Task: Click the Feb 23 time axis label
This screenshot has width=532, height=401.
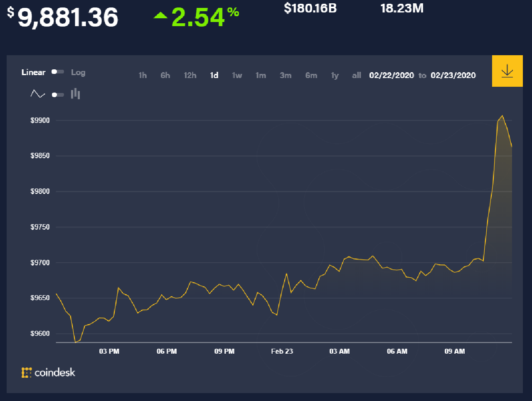Action: coord(282,351)
